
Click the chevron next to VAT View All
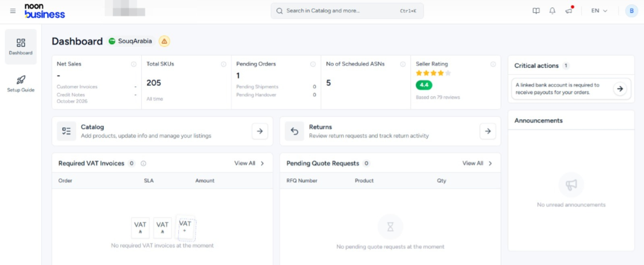click(262, 163)
